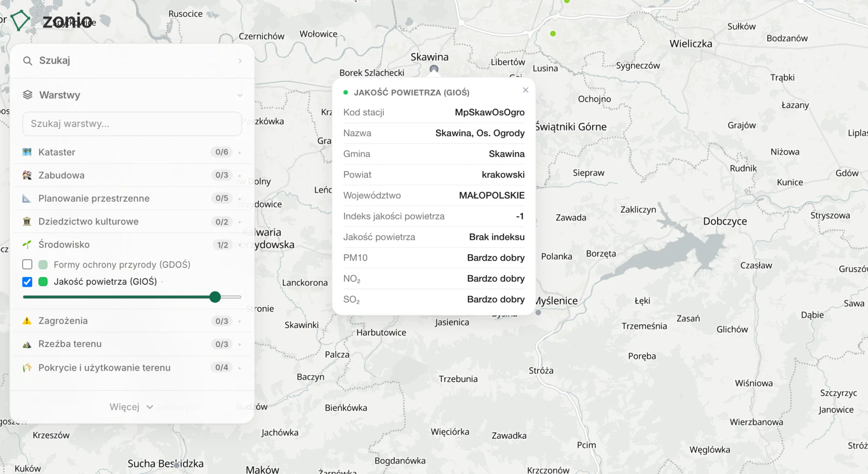Click the Skawina station map marker
868x474 pixels.
coord(434,69)
